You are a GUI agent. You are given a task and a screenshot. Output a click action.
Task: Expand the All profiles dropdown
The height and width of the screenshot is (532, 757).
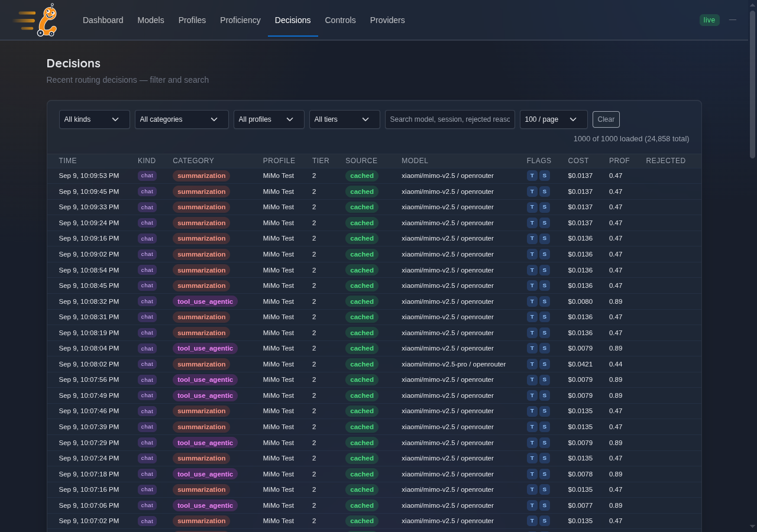[269, 119]
